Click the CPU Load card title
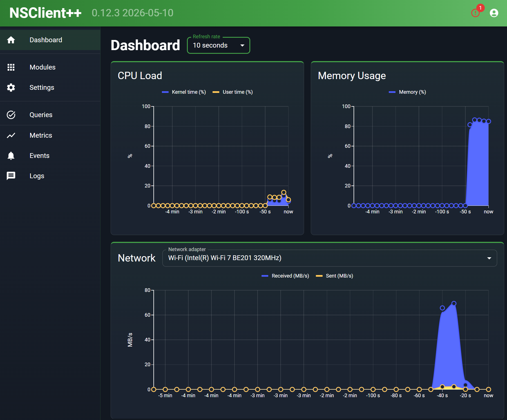 (x=140, y=76)
